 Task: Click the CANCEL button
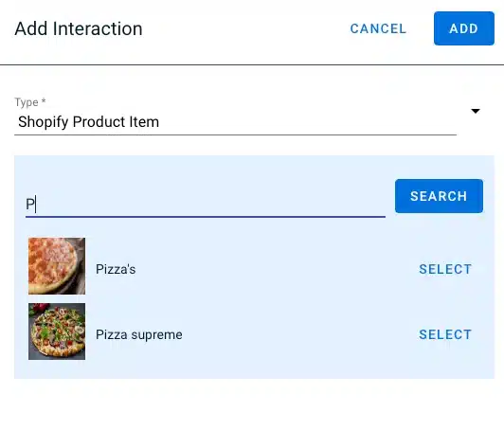coord(378,28)
